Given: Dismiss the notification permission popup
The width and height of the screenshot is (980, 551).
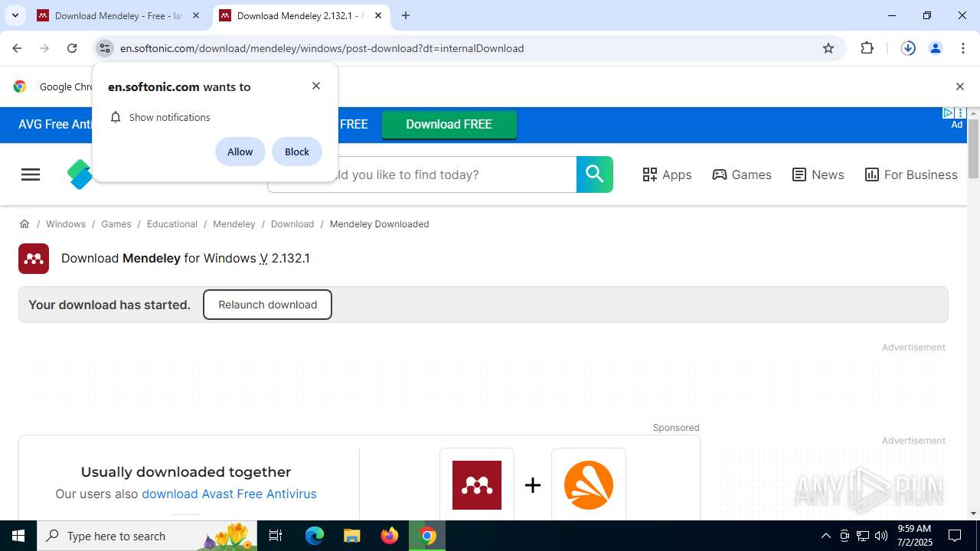Looking at the screenshot, I should coord(316,86).
